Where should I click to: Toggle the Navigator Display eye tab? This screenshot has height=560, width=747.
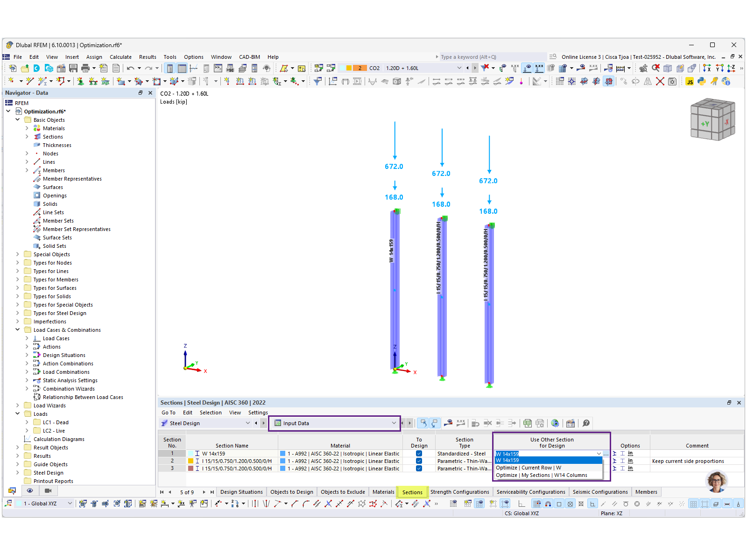point(30,490)
